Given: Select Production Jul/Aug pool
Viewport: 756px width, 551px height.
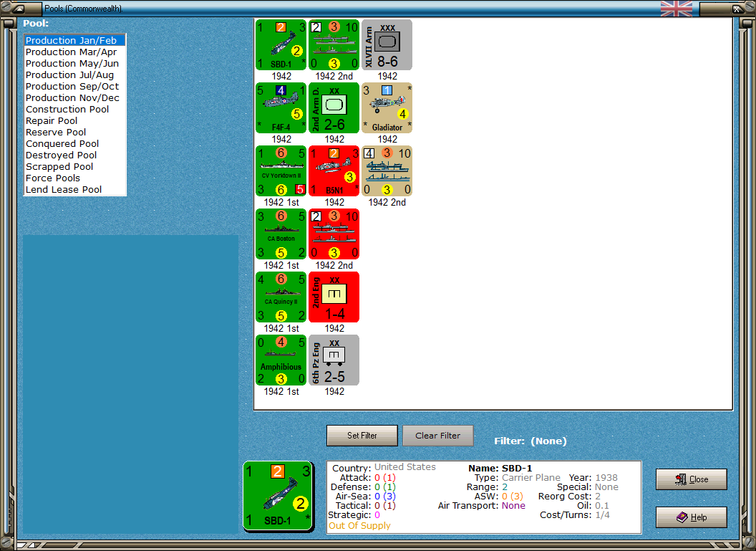Looking at the screenshot, I should coord(74,75).
